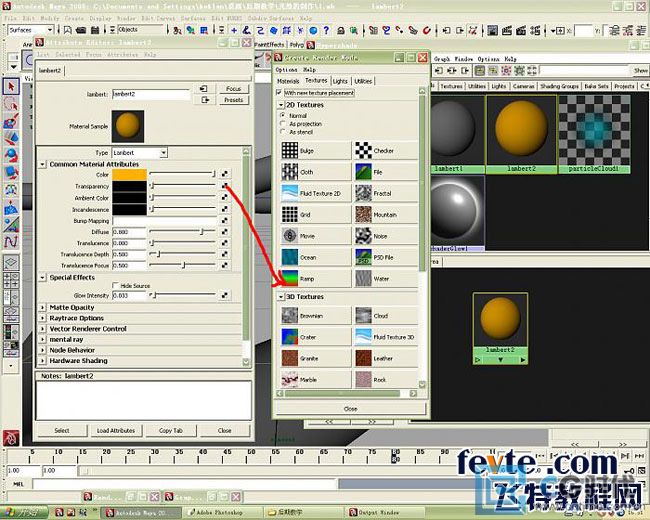Image resolution: width=650 pixels, height=520 pixels.
Task: Select the Normal radio button
Action: [283, 115]
